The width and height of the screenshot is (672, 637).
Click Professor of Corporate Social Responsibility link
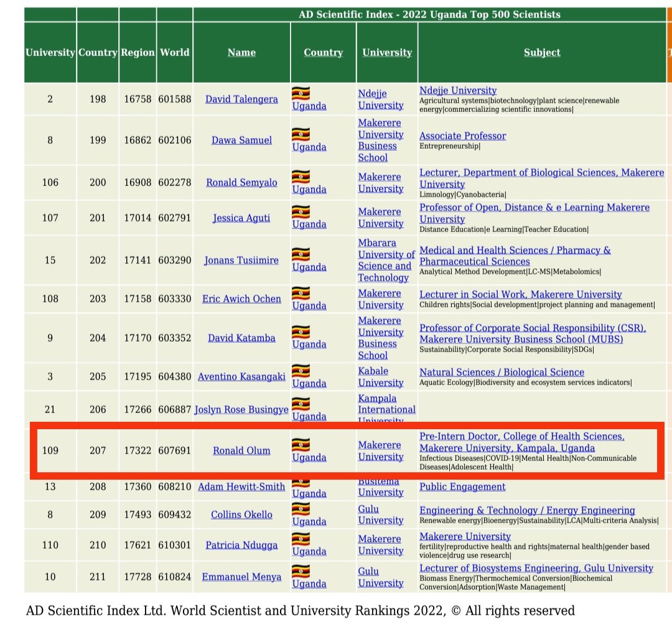[x=533, y=333]
